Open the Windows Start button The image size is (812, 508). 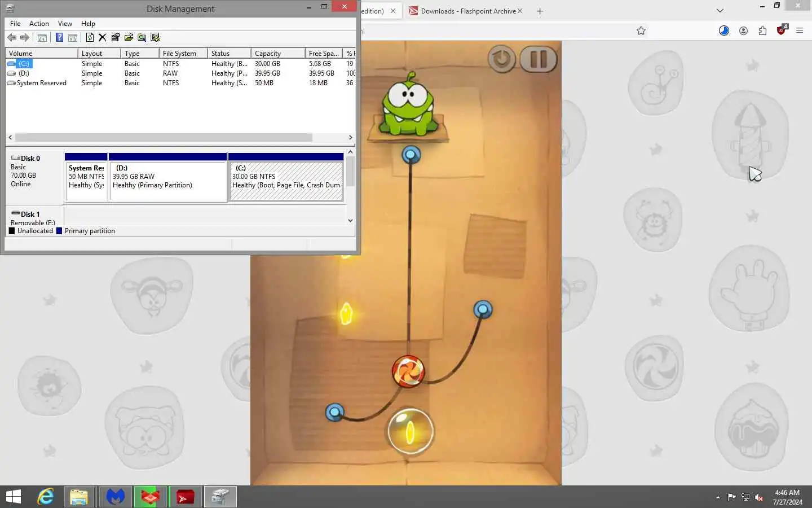coord(14,497)
